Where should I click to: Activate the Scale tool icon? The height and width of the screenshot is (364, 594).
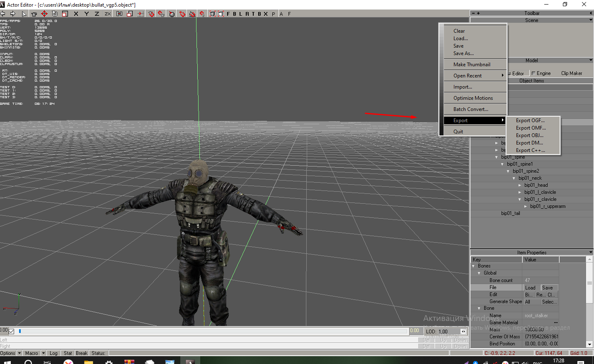click(65, 14)
